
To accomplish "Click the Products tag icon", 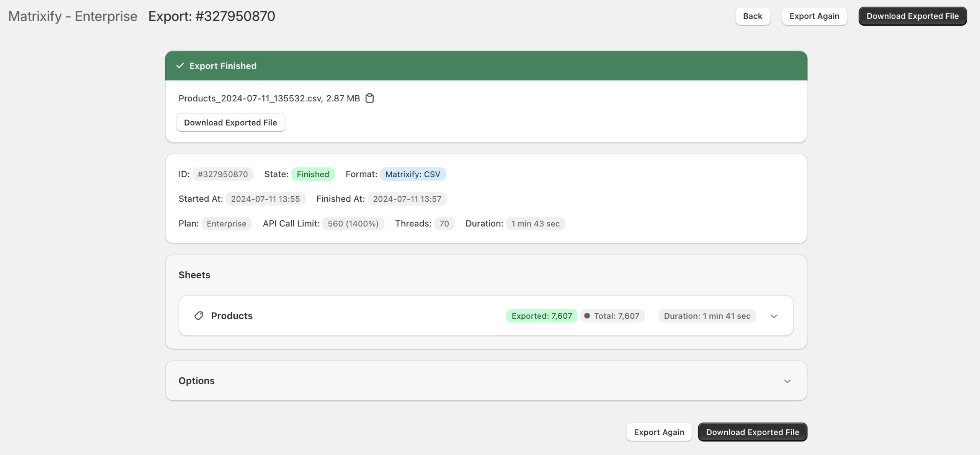I will point(199,316).
